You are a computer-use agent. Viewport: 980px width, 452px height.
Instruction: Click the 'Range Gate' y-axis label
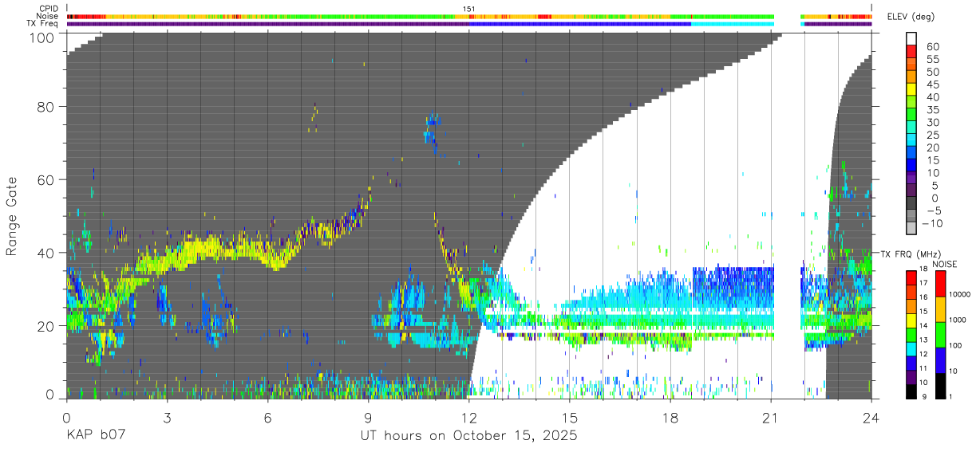click(x=12, y=217)
